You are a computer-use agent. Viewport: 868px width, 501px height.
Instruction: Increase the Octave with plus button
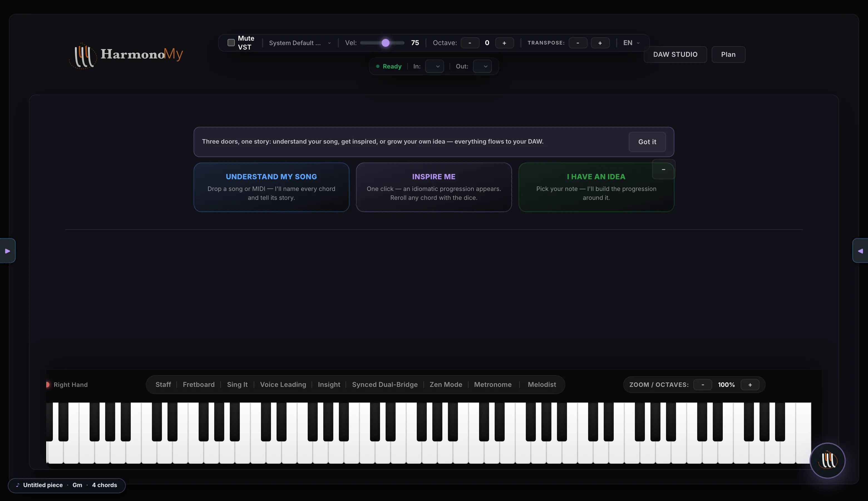point(504,43)
